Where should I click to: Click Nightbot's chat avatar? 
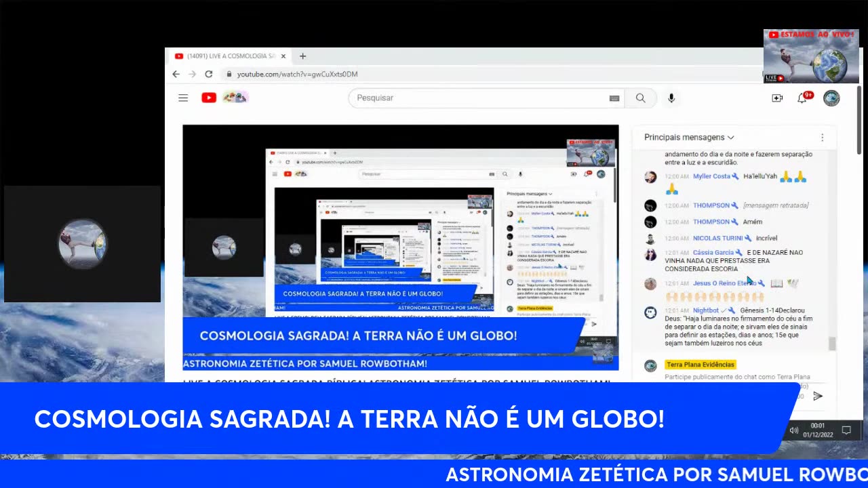tap(650, 312)
